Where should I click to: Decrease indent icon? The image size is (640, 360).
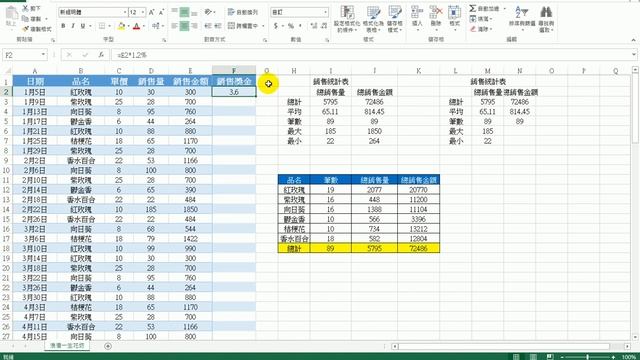208,26
